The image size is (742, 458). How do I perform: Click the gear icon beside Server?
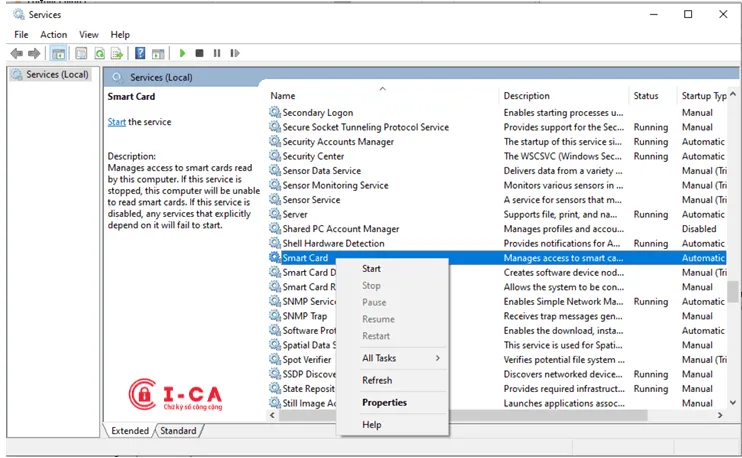pyautogui.click(x=275, y=214)
